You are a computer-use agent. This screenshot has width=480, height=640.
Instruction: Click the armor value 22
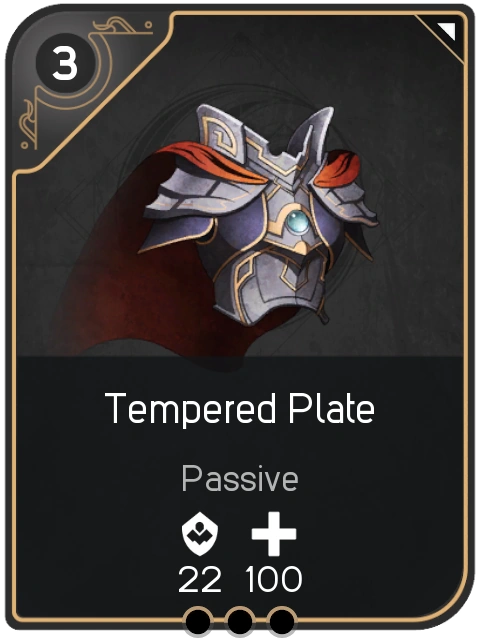(x=200, y=579)
